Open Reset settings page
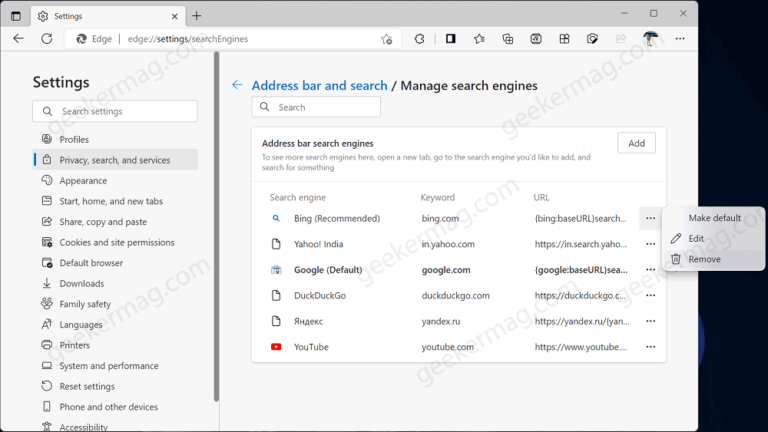768x432 pixels. 115,386
